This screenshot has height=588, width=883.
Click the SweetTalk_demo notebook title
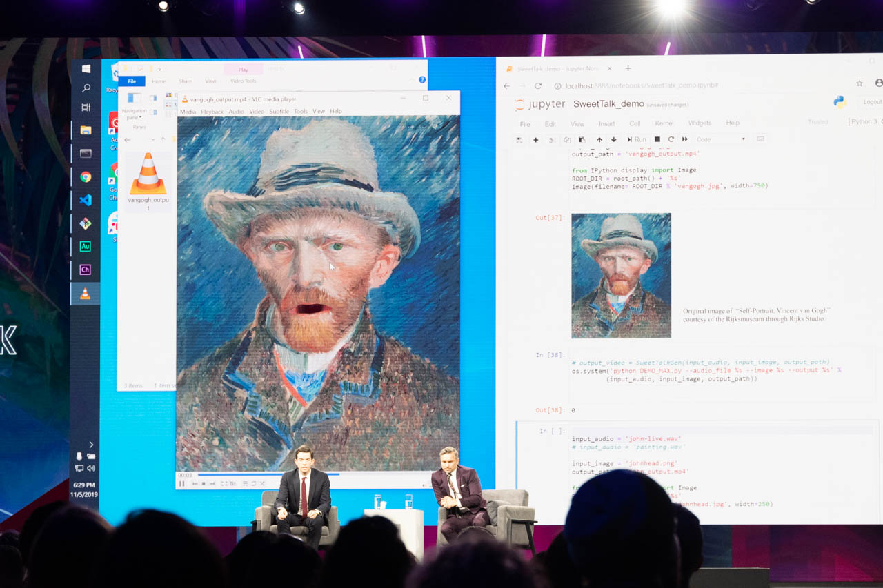point(608,104)
